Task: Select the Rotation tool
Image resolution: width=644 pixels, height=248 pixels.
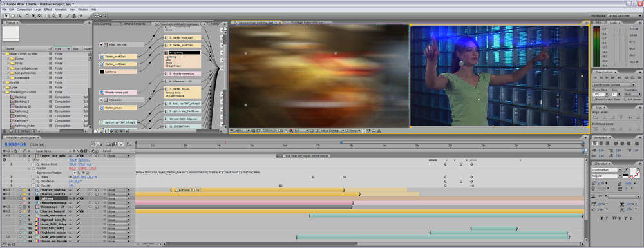Action: pos(27,15)
